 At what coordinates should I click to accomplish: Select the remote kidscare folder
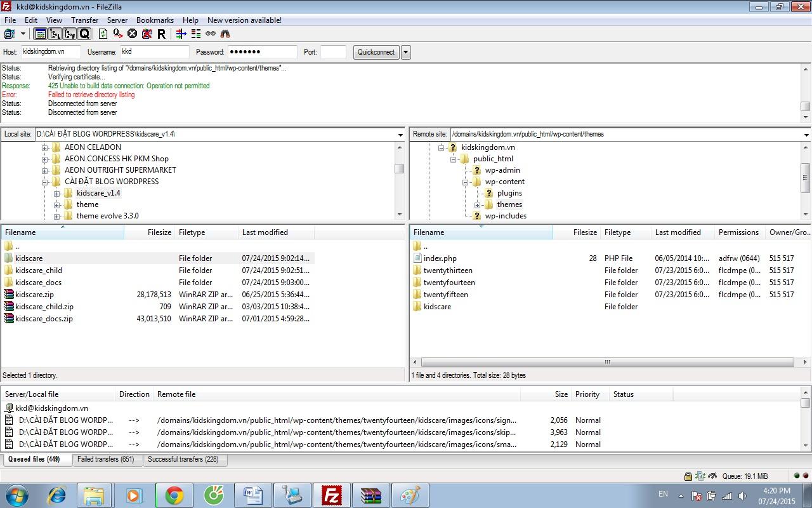[437, 307]
